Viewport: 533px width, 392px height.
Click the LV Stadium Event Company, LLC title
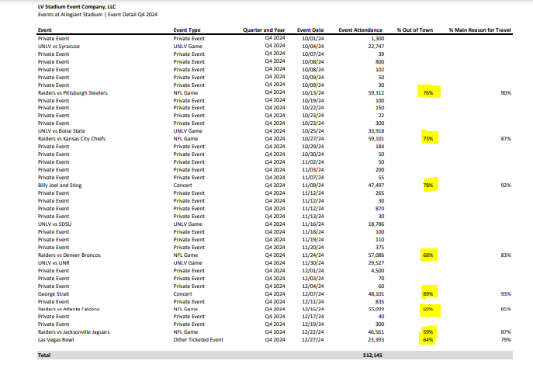[x=76, y=6]
